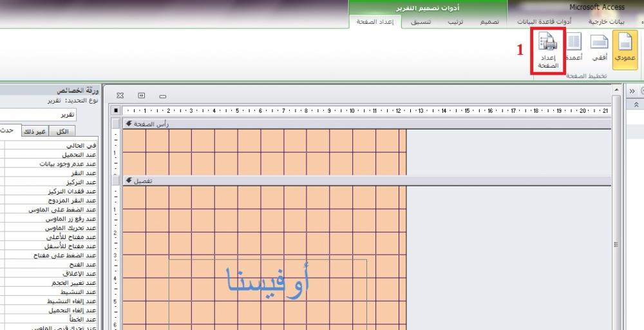The image size is (644, 330).
Task: Click the navigation pane double-chevron button
Action: 632,91
